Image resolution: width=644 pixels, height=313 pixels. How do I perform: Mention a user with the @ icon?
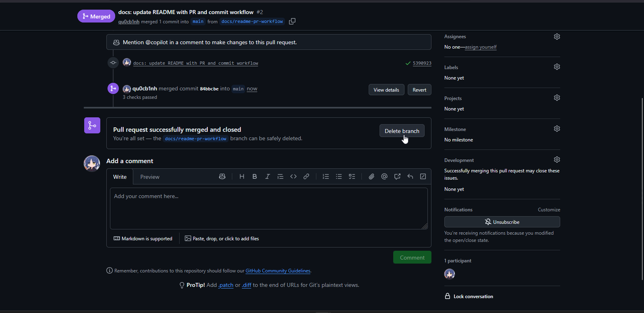[384, 176]
